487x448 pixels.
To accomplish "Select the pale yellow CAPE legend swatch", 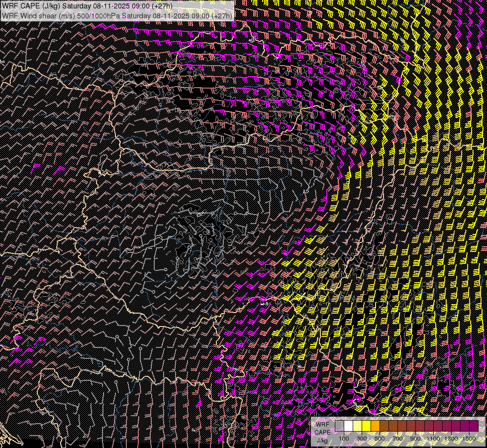I will click(357, 426).
